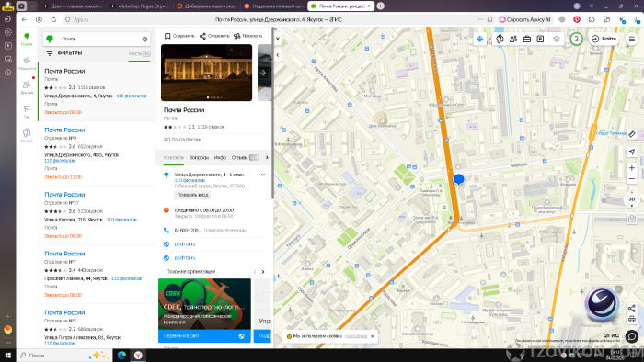Open the map layers selector

click(556, 39)
